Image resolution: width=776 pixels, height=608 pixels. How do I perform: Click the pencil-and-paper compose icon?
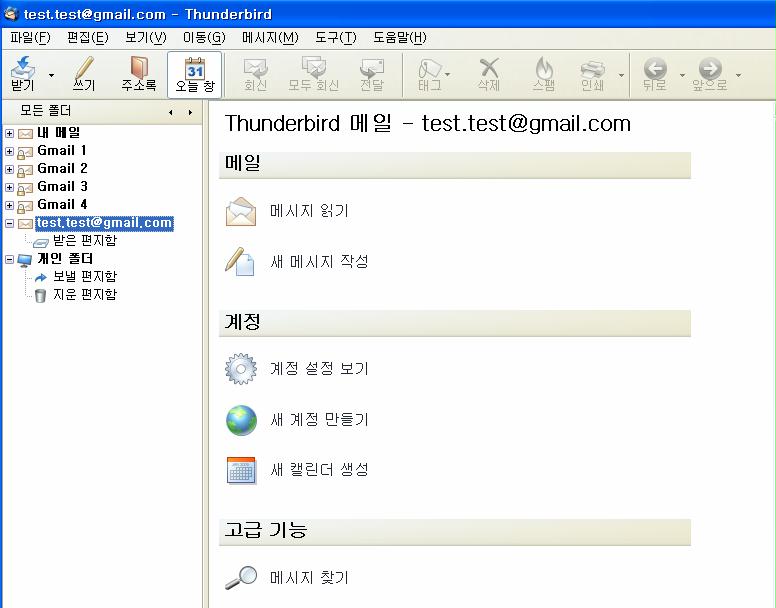click(x=240, y=261)
